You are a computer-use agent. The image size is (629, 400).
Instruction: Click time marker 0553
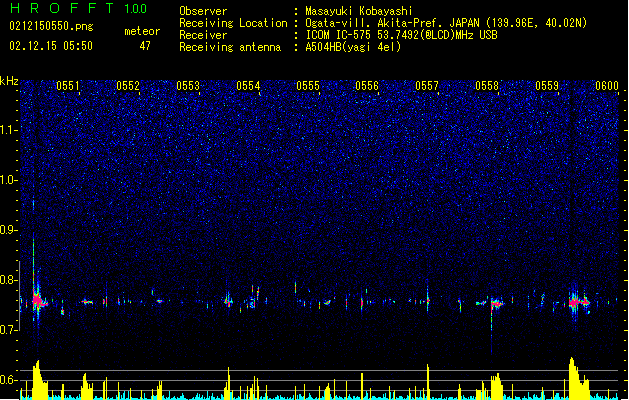[x=188, y=86]
